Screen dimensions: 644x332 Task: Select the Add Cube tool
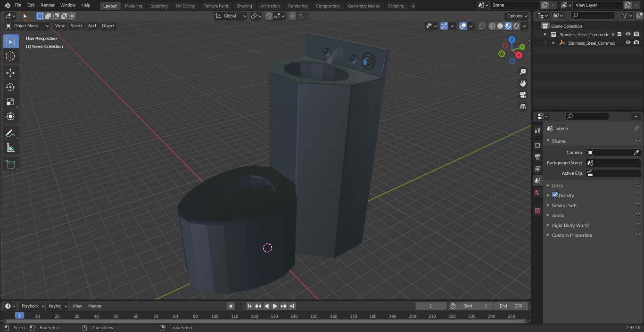point(10,165)
